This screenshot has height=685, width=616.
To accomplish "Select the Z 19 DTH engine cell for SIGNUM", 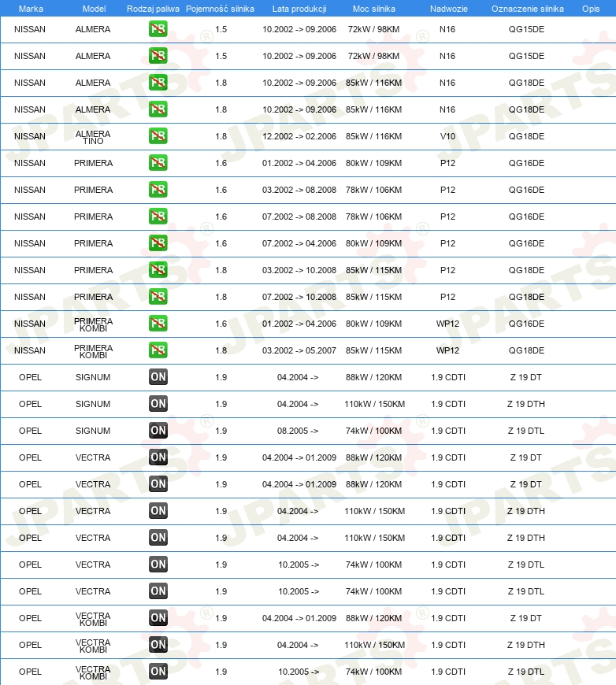I will pyautogui.click(x=526, y=404).
